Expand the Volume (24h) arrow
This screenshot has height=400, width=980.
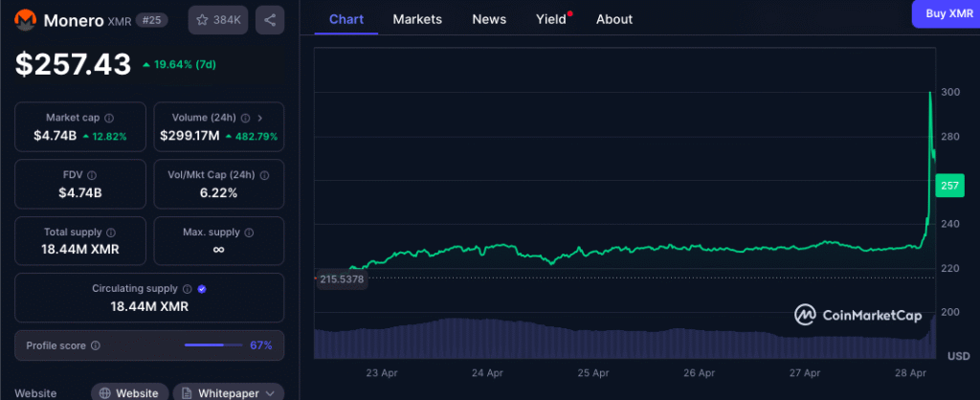coord(260,118)
